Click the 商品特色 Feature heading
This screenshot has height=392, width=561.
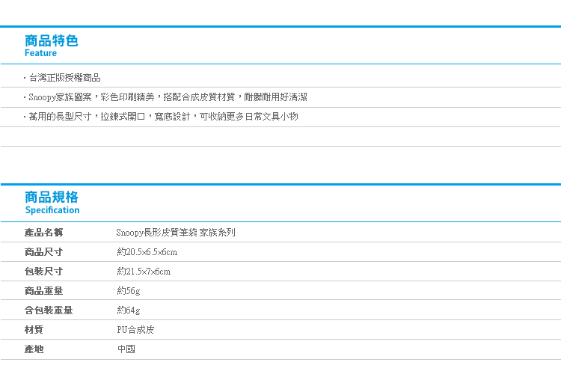51,46
